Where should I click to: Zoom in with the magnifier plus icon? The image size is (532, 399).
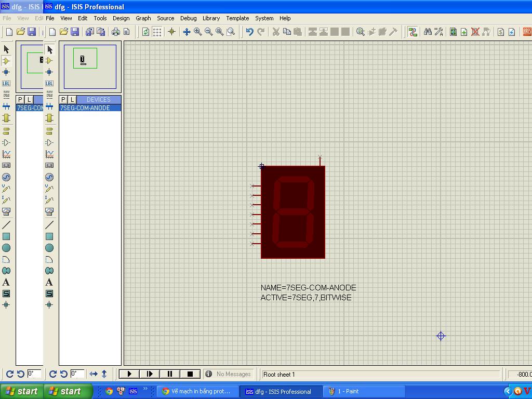197,32
